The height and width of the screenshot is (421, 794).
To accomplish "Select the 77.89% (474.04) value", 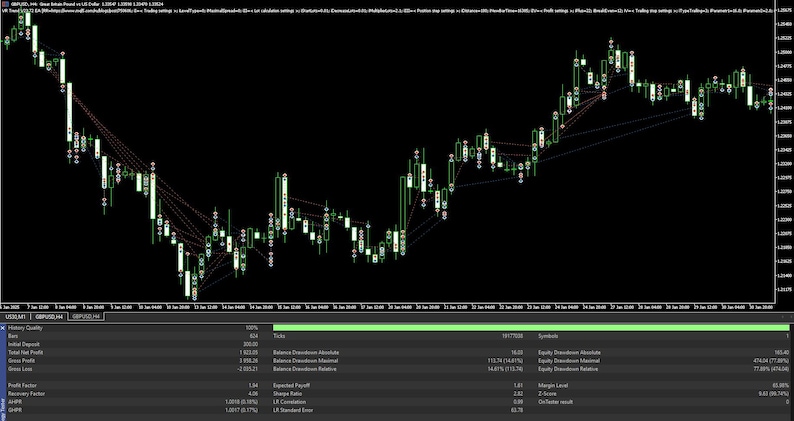I will click(x=771, y=369).
